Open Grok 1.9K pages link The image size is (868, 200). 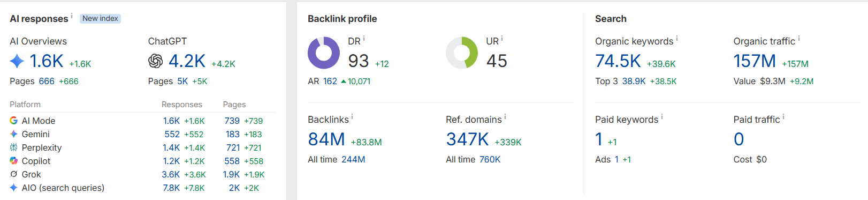tap(231, 174)
